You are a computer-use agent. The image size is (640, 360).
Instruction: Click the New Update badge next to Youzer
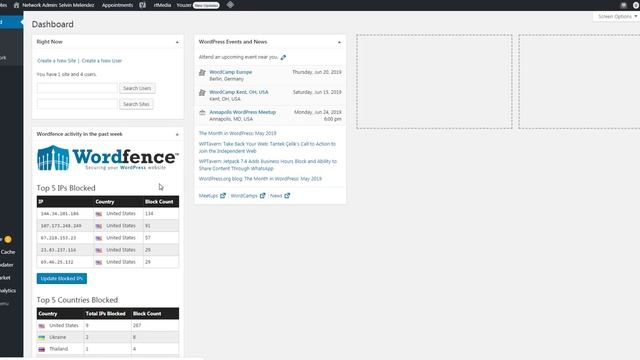click(206, 5)
